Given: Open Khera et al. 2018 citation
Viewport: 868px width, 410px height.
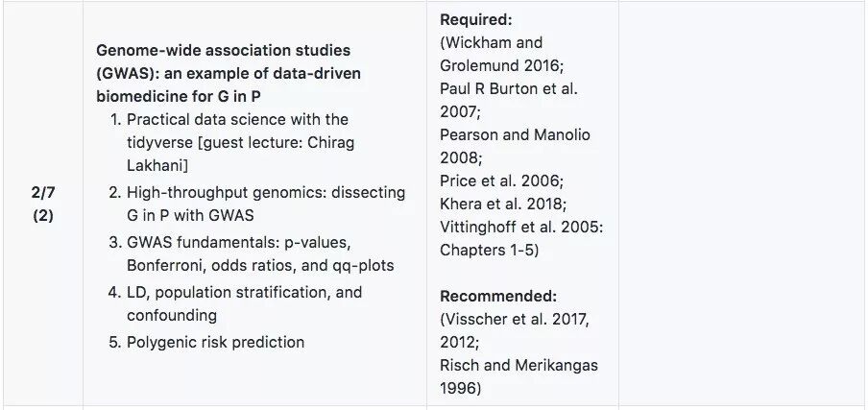Looking at the screenshot, I should click(503, 204).
